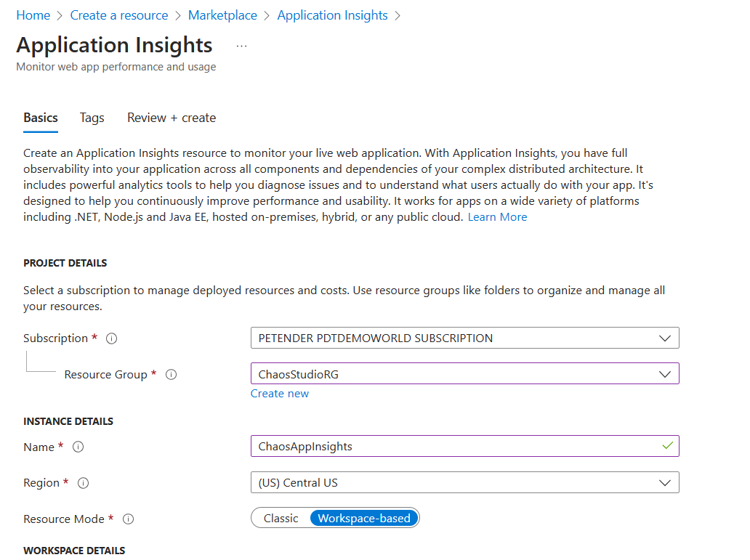Click the green validation checkmark in Name field

(668, 446)
